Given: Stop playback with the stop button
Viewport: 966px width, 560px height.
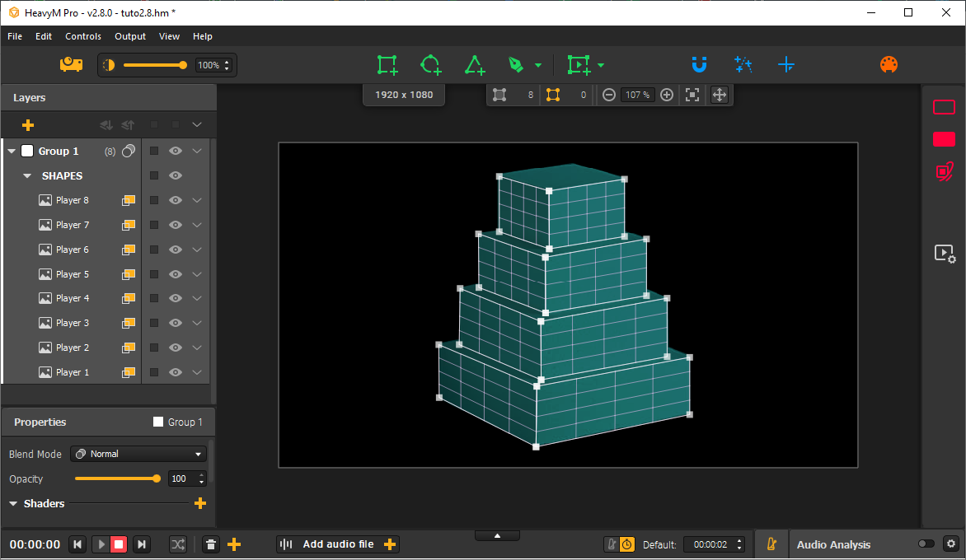Looking at the screenshot, I should [x=119, y=544].
